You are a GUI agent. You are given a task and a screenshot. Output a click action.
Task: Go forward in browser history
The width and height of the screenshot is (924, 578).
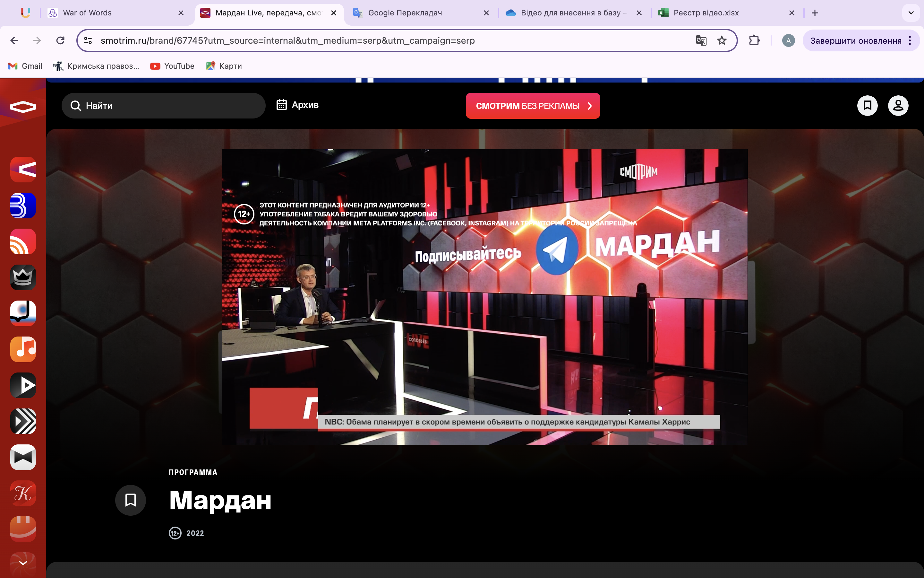(x=37, y=40)
